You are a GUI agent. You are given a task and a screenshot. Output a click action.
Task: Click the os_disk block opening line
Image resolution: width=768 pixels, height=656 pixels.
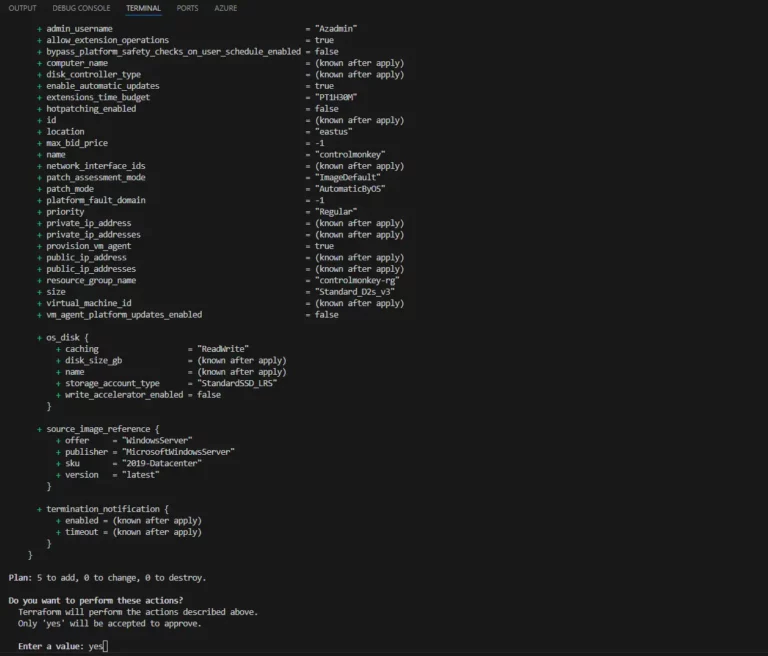coord(63,337)
